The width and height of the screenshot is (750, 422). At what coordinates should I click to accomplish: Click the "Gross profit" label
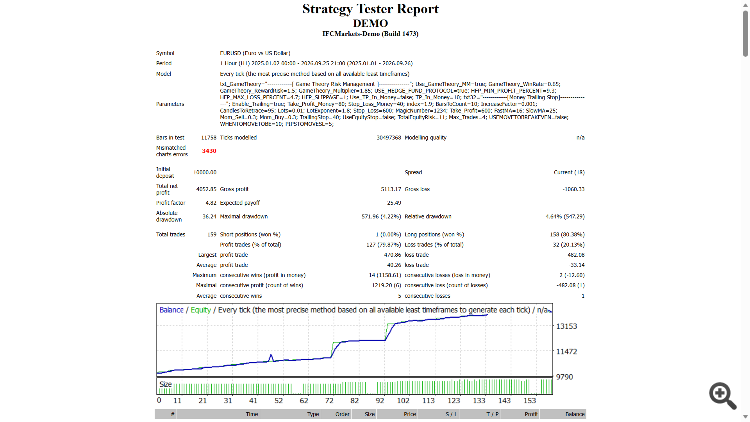tap(234, 189)
